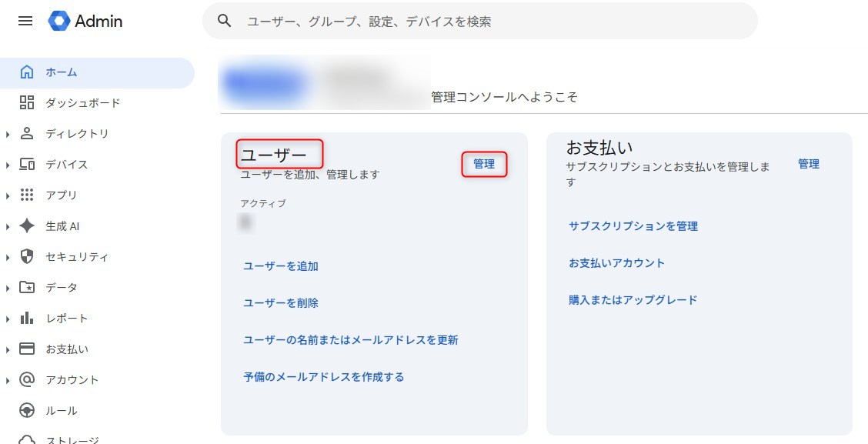
Task: Expand the デバイス sidebar section
Action: tap(8, 165)
